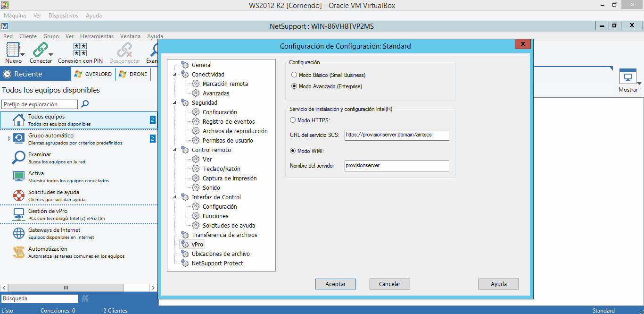Open VirtualBox Máquina menu
The width and height of the screenshot is (644, 314).
(15, 16)
